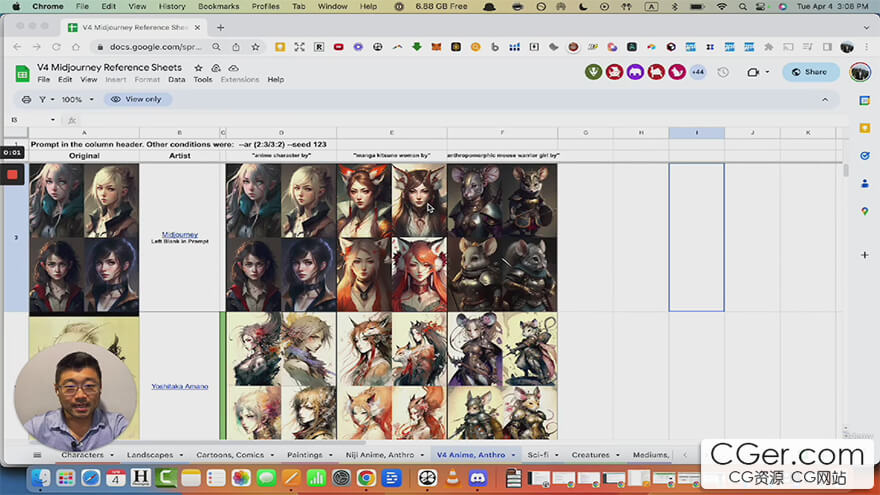
Task: Open the Contacts side panel icon
Action: (865, 183)
